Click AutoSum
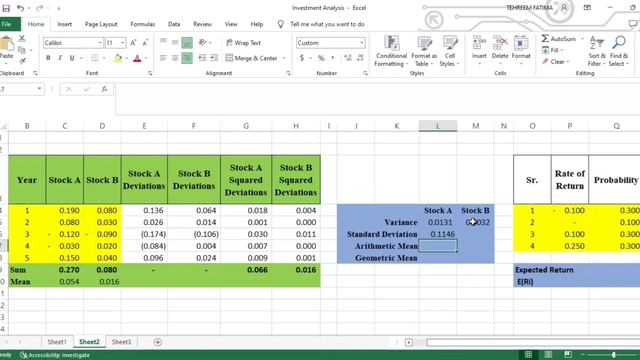 point(559,39)
